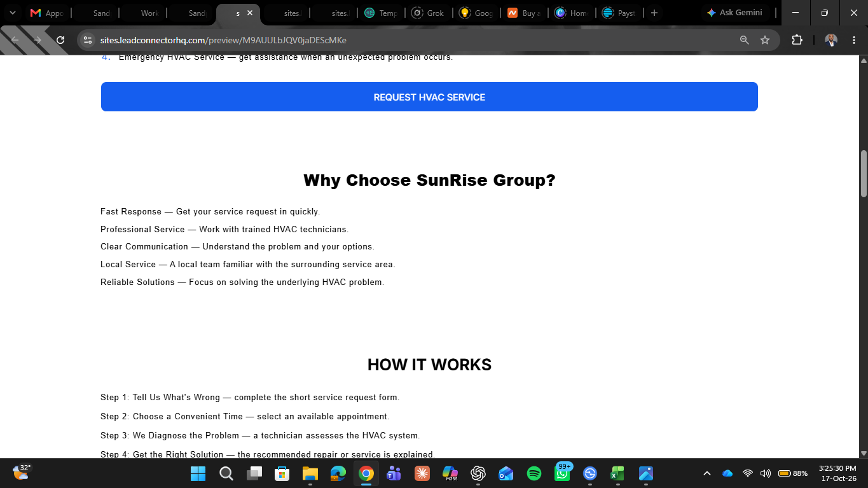
Task: Reload the page with the refresh icon
Action: pos(60,40)
